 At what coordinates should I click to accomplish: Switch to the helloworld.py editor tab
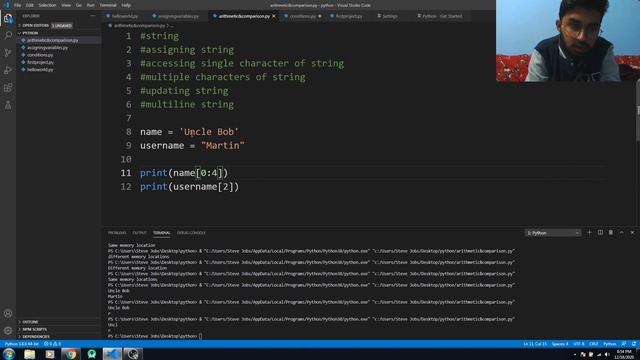point(123,16)
